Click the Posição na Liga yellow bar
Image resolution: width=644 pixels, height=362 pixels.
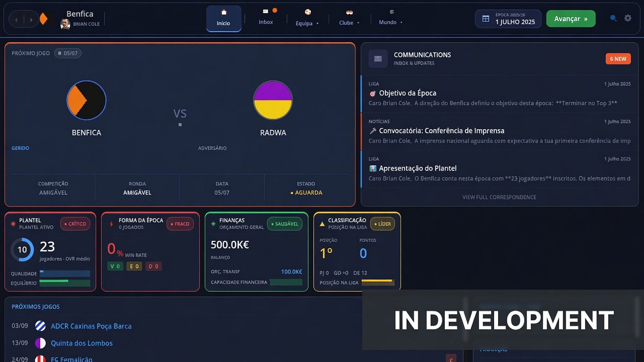tap(378, 283)
